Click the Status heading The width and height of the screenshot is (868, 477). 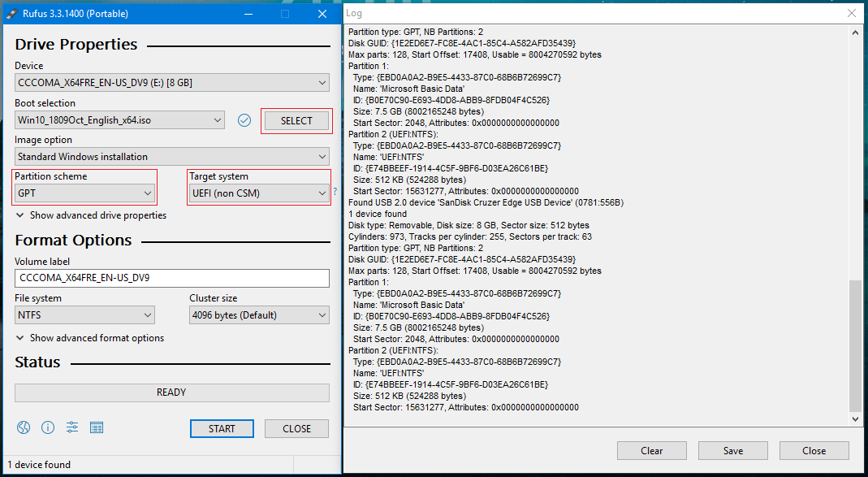[x=37, y=362]
